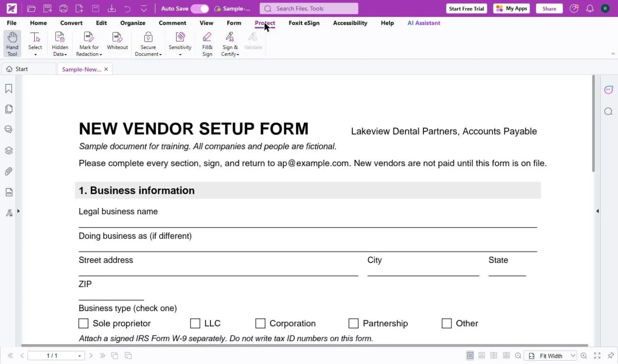
Task: Enter full screen mode from status bar
Action: [597, 356]
